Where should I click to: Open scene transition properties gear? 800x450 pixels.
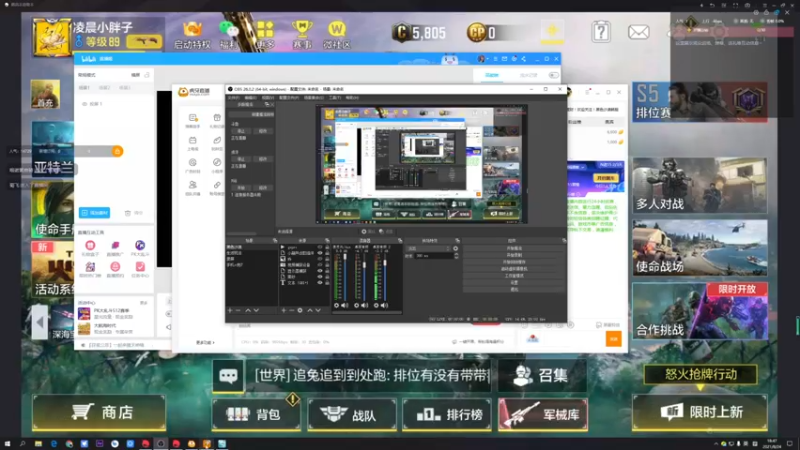[x=456, y=248]
